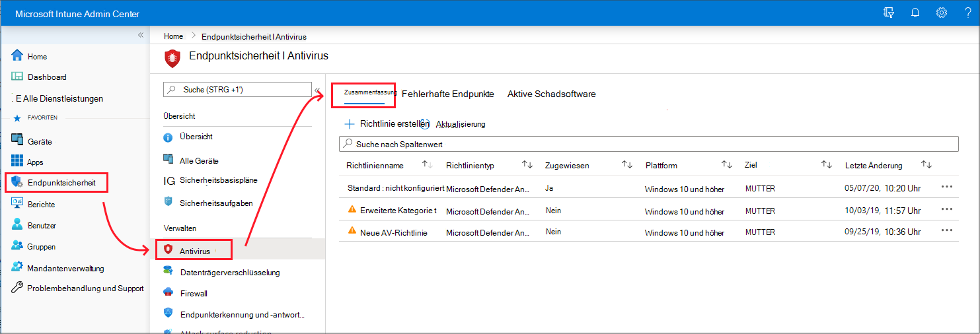Open the settings gear in header
This screenshot has height=334, width=980.
(942, 13)
